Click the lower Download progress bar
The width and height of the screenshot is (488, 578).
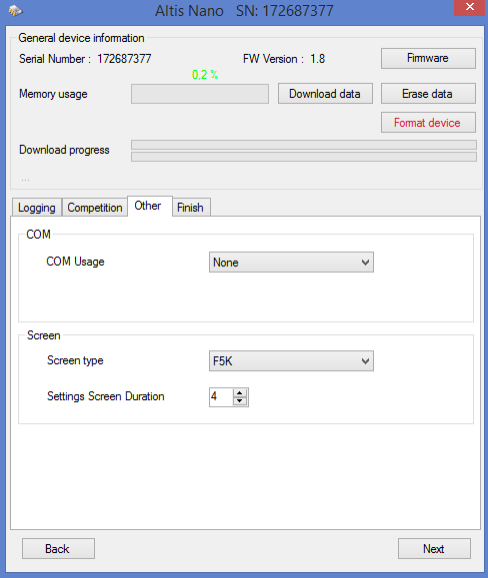(x=304, y=157)
